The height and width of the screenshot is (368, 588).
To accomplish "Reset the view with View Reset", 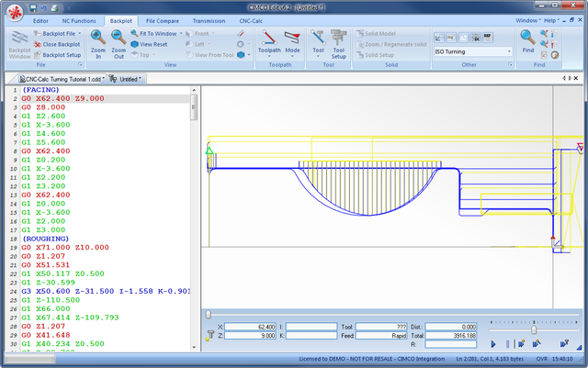I will click(x=149, y=44).
